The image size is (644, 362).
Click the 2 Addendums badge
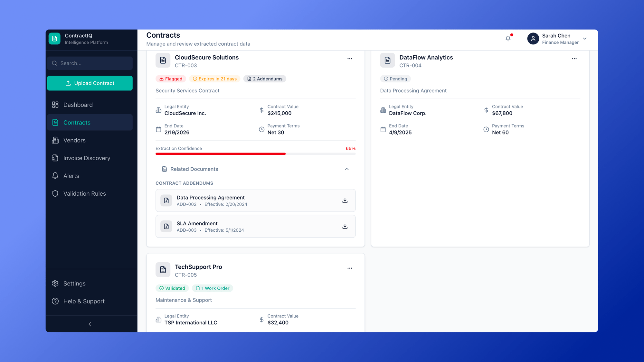pyautogui.click(x=265, y=79)
